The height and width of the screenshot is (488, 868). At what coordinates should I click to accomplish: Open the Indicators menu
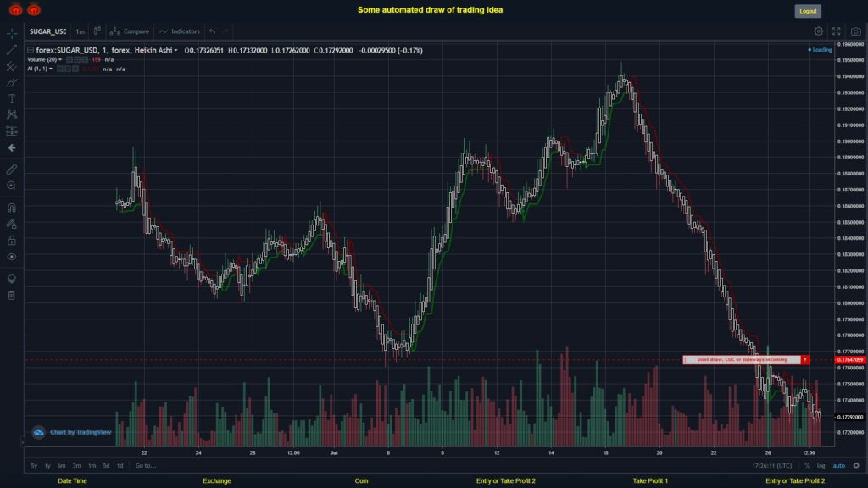(180, 31)
